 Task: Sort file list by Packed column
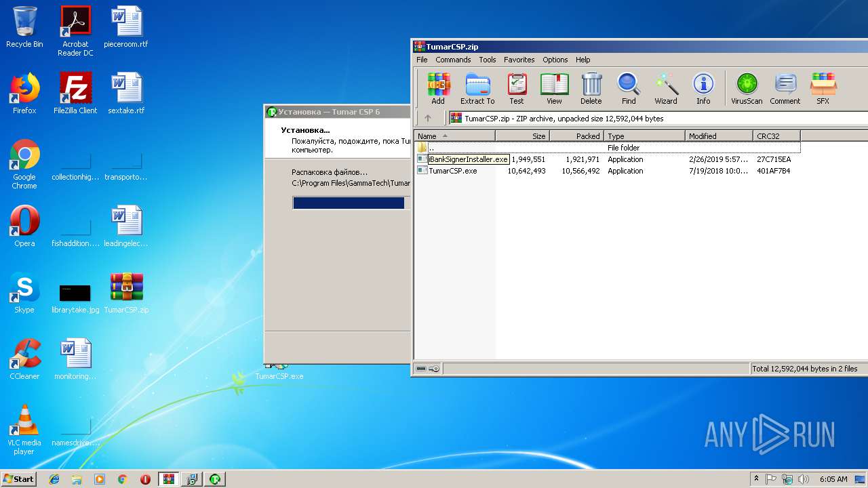pos(576,136)
